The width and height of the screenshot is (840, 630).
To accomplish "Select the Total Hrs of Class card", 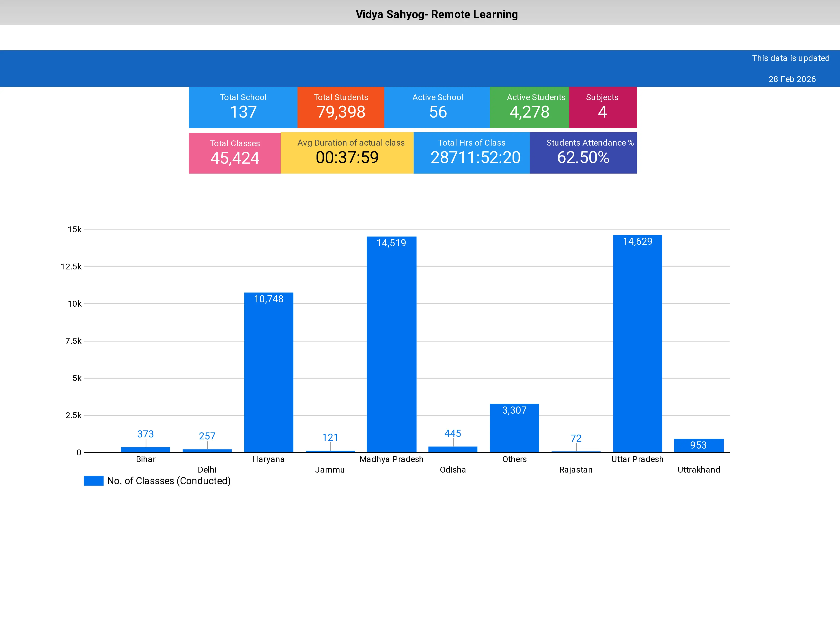I will [472, 153].
